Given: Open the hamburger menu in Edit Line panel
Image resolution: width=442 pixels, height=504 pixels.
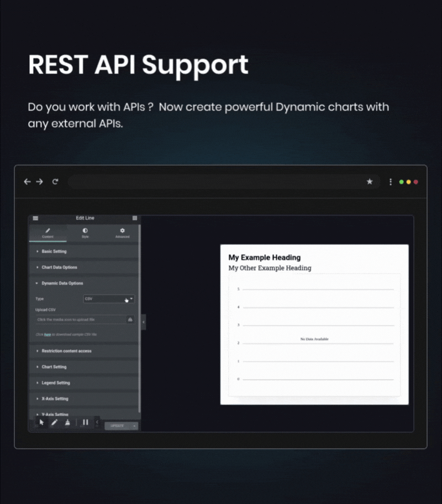Looking at the screenshot, I should tap(35, 218).
